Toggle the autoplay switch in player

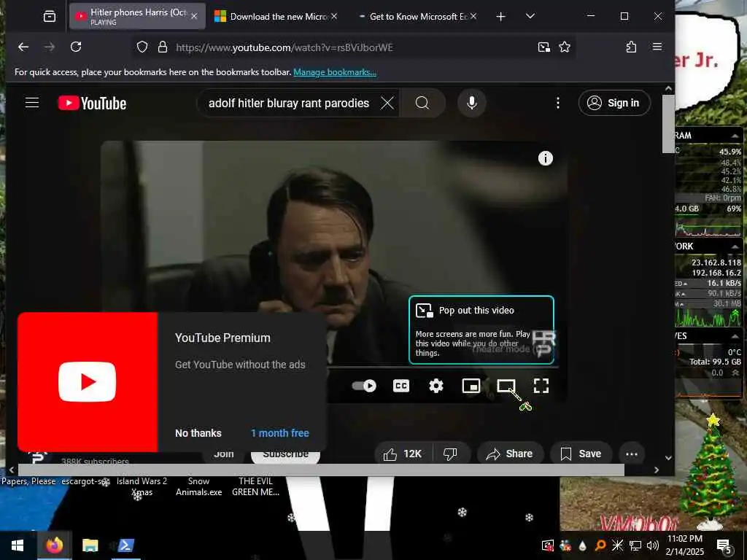point(364,386)
